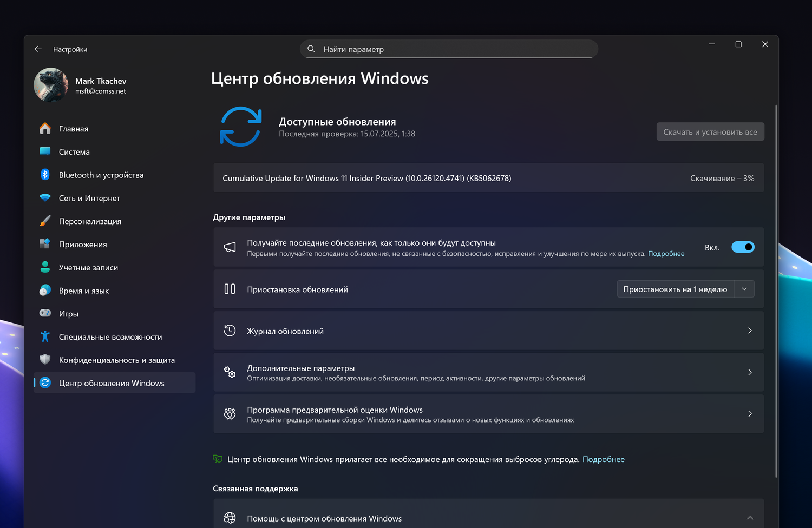This screenshot has width=812, height=528.
Task: Select Центр обновления Windows in sidebar
Action: point(114,383)
